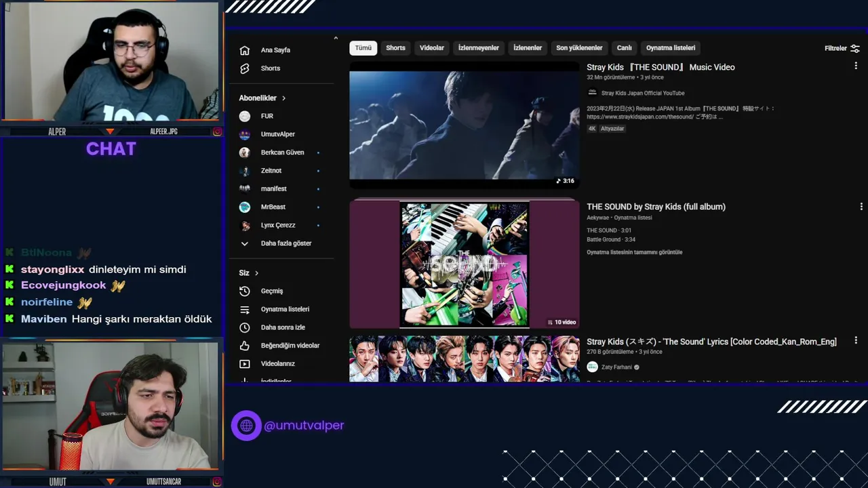Open Oynatma listeleri playlist icon
This screenshot has height=488, width=868.
point(245,309)
